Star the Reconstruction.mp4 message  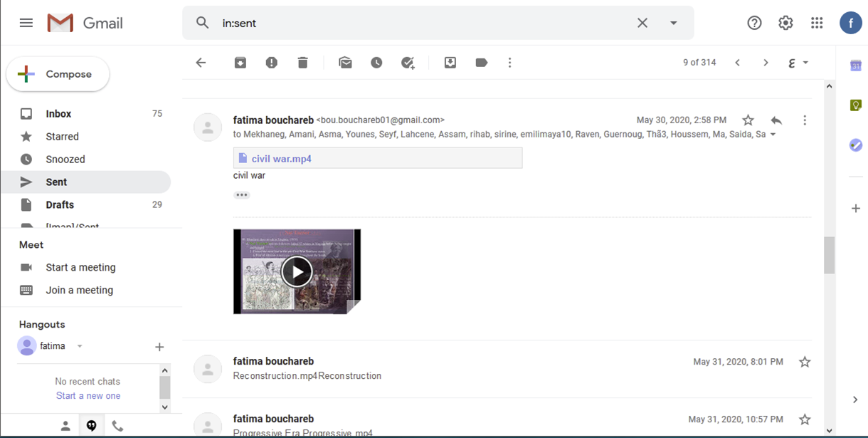805,362
